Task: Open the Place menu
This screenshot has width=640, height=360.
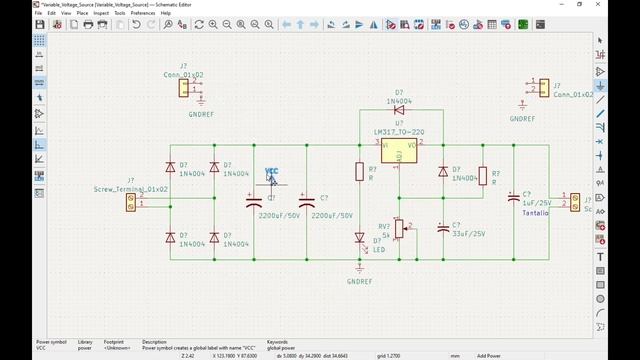Action: coord(82,13)
